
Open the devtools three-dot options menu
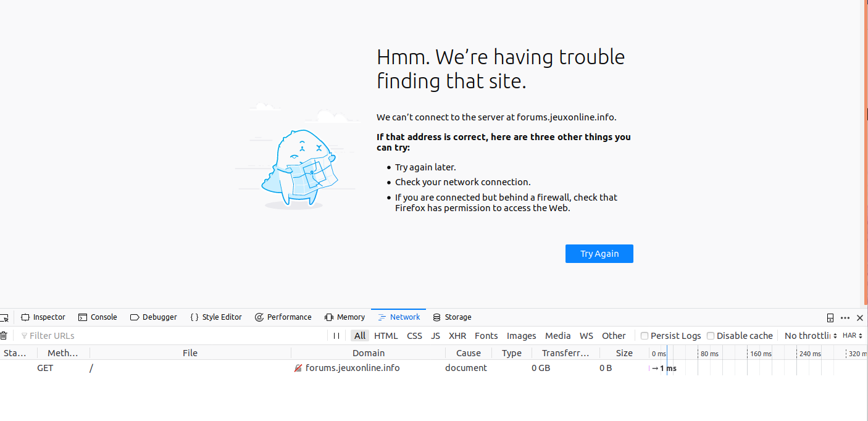pyautogui.click(x=845, y=318)
